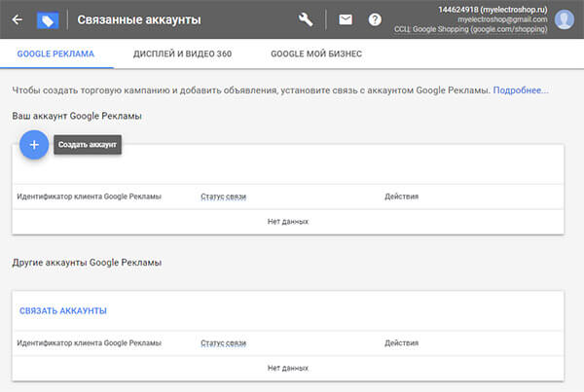Open the Дисплей и Видео 360 tab
The width and height of the screenshot is (584, 392).
point(182,54)
